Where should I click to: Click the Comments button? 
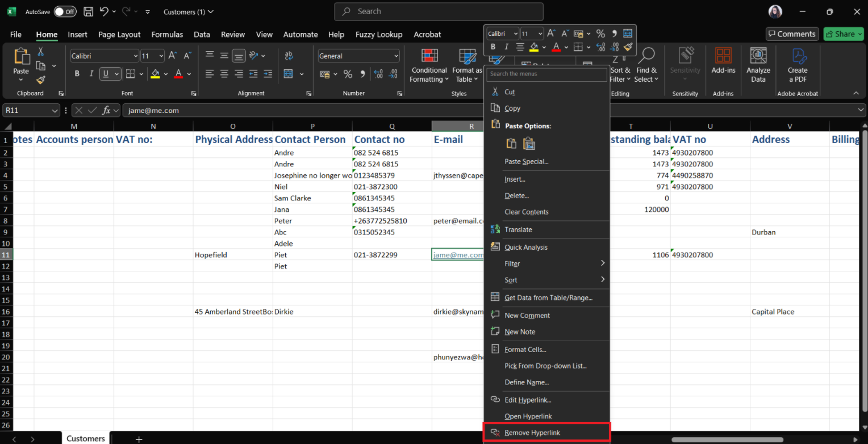(792, 34)
